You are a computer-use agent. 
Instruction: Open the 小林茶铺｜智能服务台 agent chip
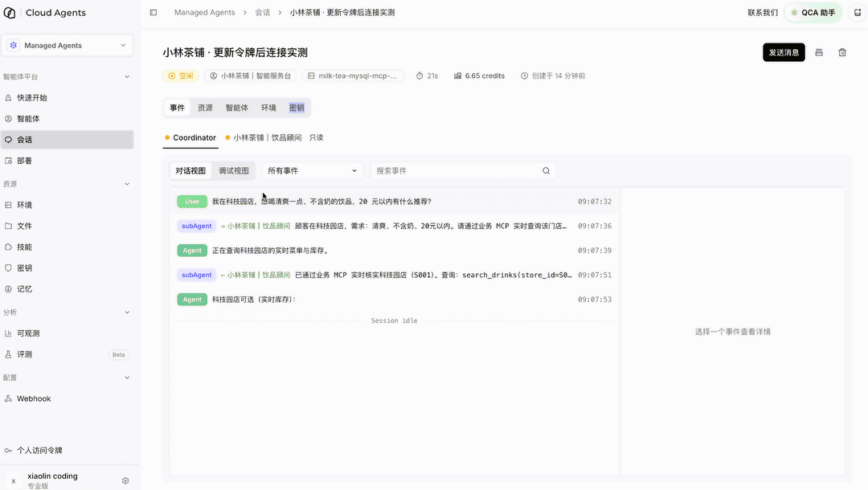[251, 76]
